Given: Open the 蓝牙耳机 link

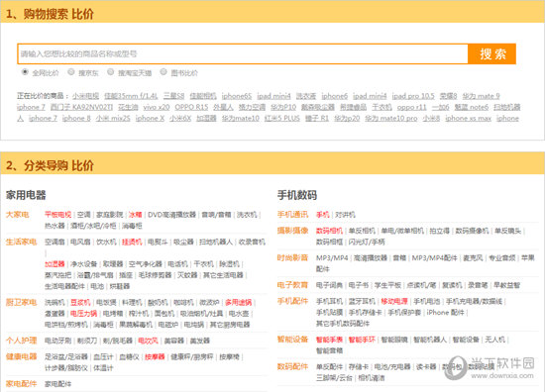Looking at the screenshot, I should [362, 301].
